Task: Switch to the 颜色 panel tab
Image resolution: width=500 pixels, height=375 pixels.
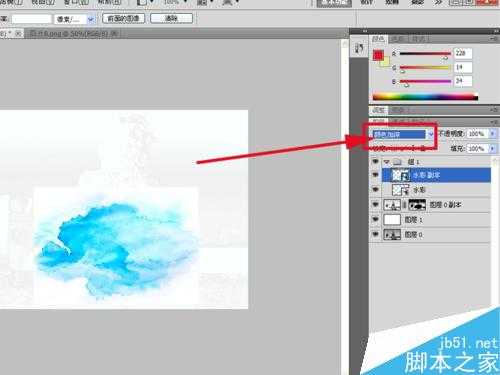Action: (378, 39)
